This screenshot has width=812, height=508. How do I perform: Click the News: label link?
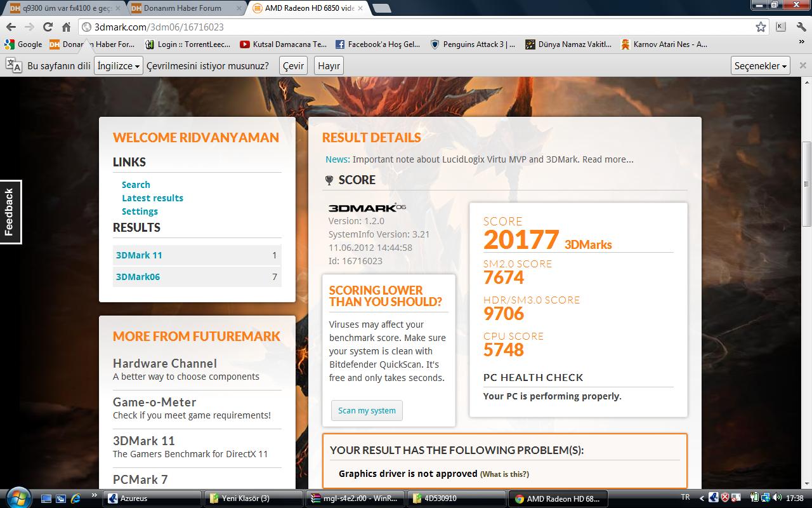pyautogui.click(x=337, y=159)
